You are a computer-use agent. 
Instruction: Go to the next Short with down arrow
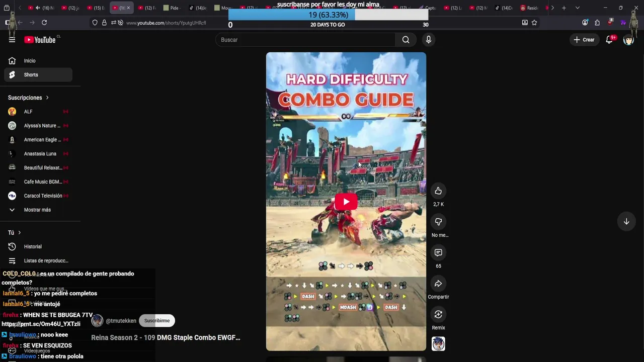pyautogui.click(x=626, y=222)
